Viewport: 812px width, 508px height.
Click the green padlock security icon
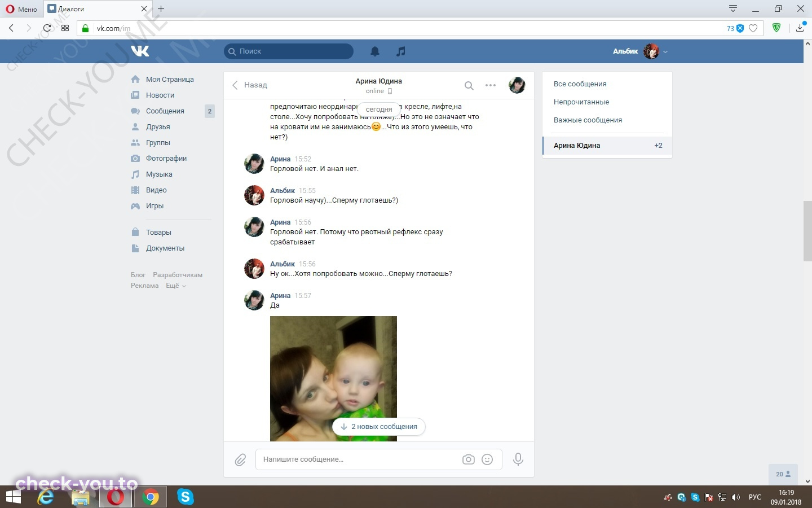pos(85,28)
